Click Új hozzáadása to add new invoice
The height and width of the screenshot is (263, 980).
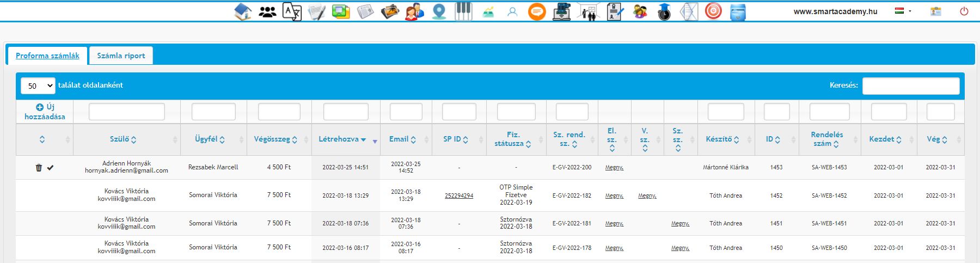click(x=45, y=112)
